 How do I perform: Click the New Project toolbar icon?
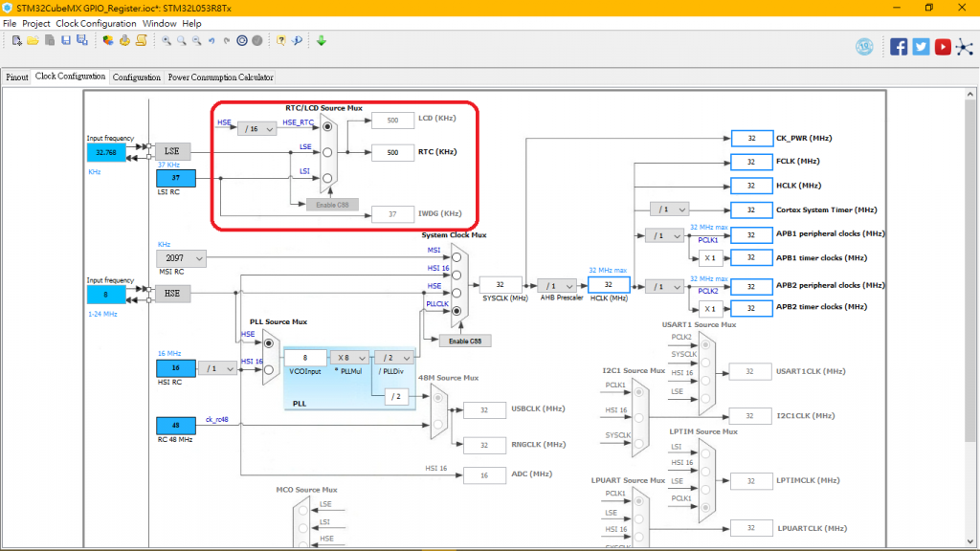coord(16,40)
